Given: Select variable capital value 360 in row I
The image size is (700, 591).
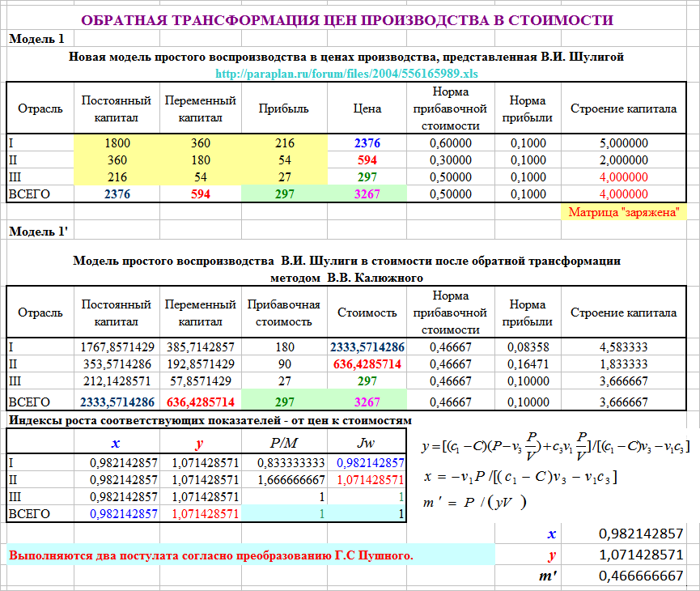Looking at the screenshot, I should (x=201, y=143).
